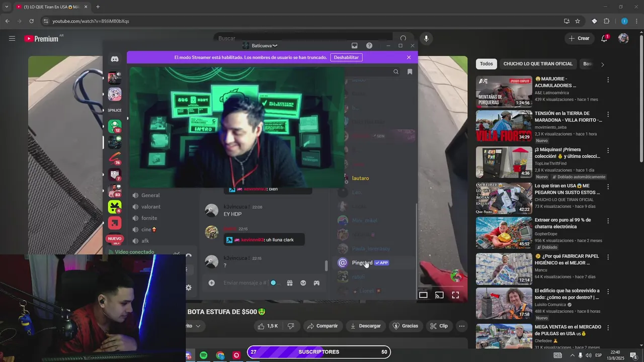Open the MARJORIE ACUMULADORES video thumbnail
This screenshot has width=644, height=362.
(x=504, y=92)
